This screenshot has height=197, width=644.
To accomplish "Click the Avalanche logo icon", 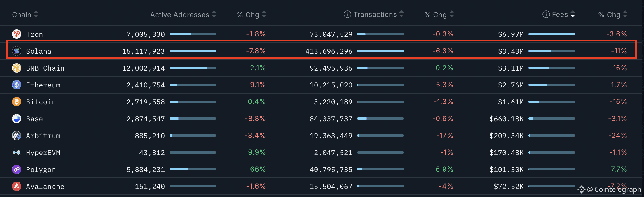I will (x=17, y=186).
